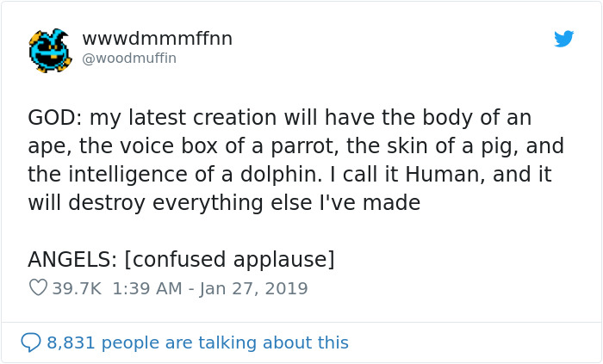Click the "GOD:" label in tweet

coord(55,117)
